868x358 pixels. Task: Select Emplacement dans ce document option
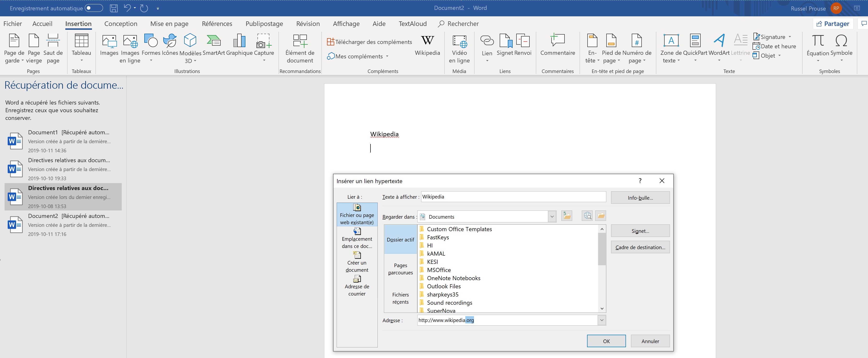357,238
